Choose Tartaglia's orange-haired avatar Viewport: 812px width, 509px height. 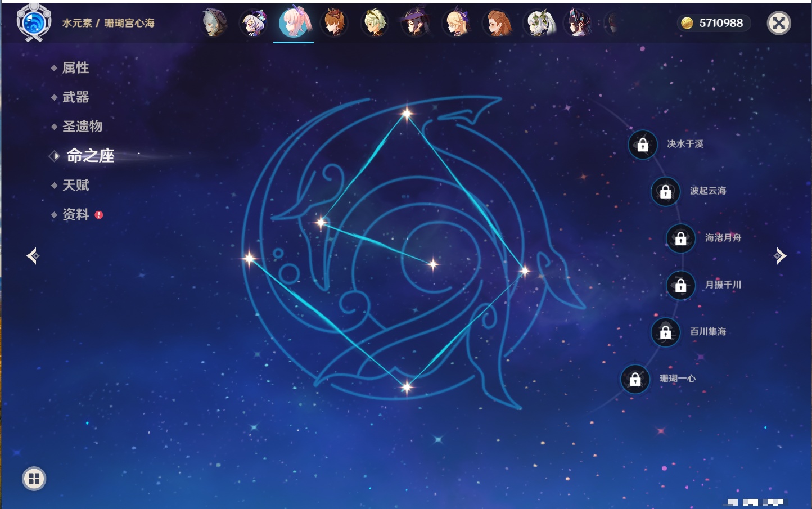pyautogui.click(x=334, y=23)
